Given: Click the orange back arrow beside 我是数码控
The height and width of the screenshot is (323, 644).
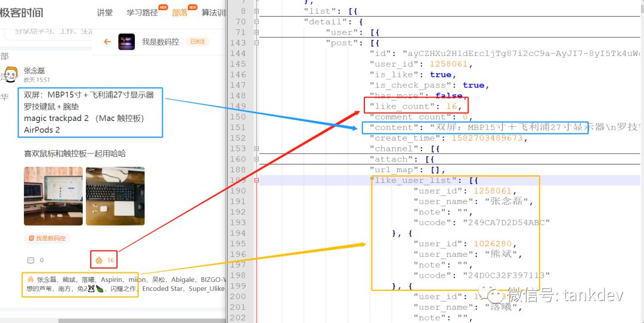Looking at the screenshot, I should (x=107, y=42).
